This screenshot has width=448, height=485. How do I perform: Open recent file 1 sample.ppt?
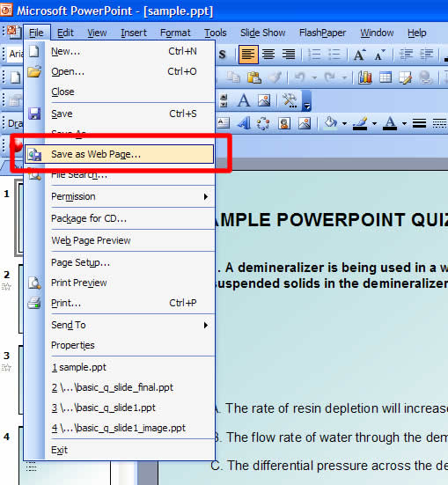coord(120,367)
